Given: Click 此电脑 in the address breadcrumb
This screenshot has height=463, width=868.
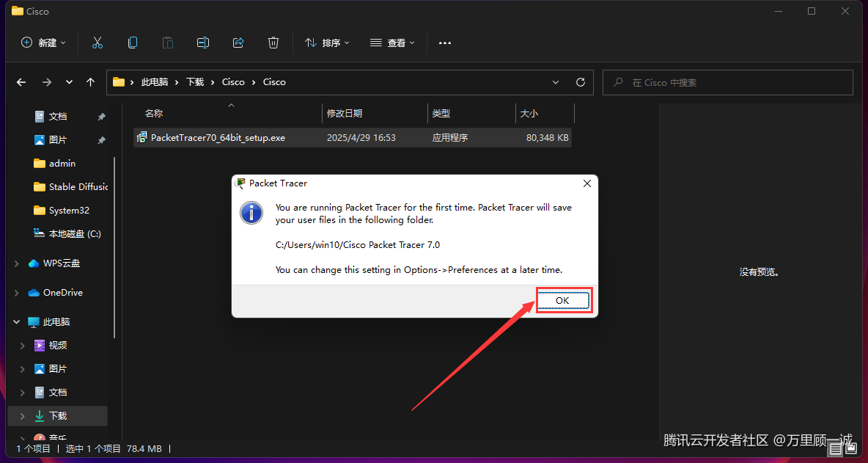Looking at the screenshot, I should pyautogui.click(x=155, y=82).
